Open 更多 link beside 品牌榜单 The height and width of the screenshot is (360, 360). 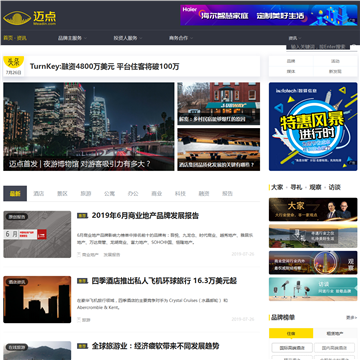click(x=351, y=318)
